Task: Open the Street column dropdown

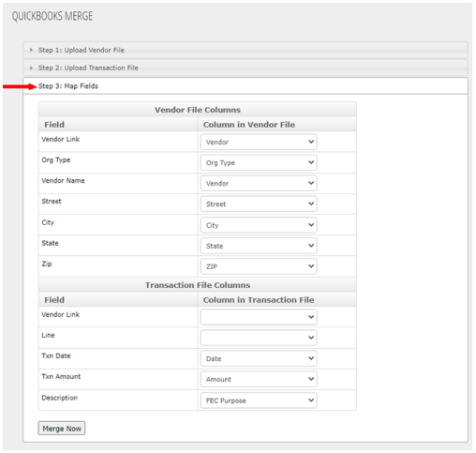Action: (259, 204)
